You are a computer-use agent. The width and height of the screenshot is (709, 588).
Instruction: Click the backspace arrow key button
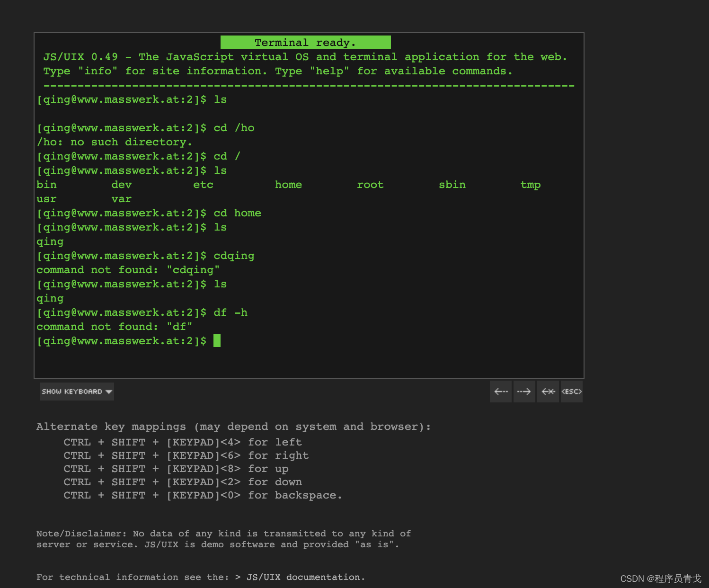(548, 392)
